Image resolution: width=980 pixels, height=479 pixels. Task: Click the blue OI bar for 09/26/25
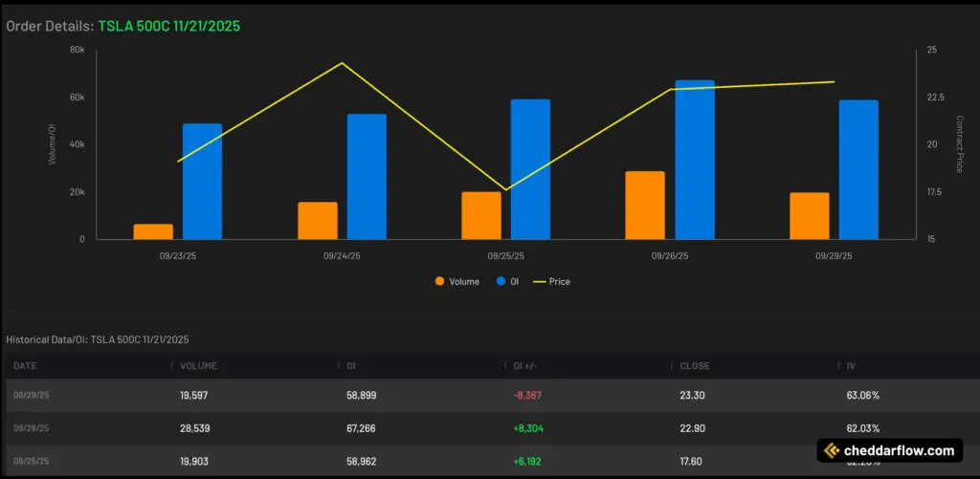pos(695,160)
